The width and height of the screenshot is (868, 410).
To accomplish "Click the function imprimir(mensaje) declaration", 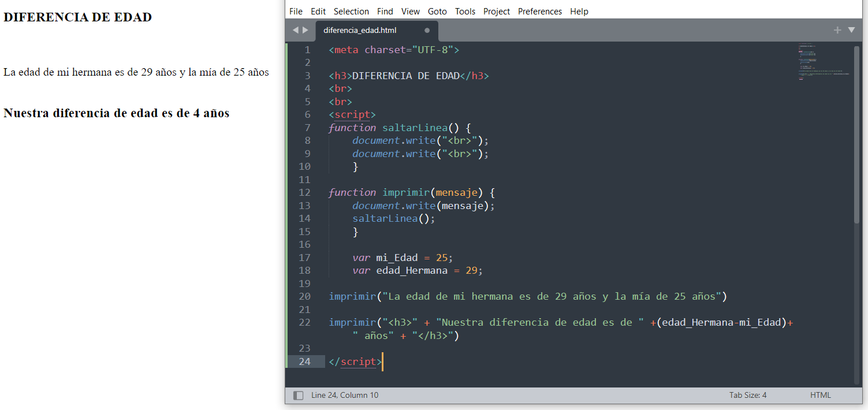I will coord(412,192).
